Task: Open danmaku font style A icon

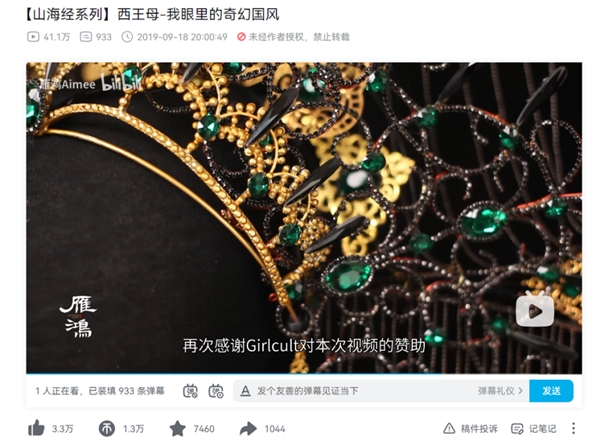Action: click(245, 391)
